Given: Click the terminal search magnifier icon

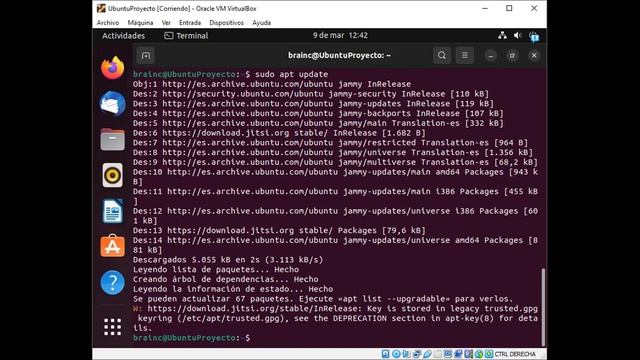Looking at the screenshot, I should click(x=442, y=56).
